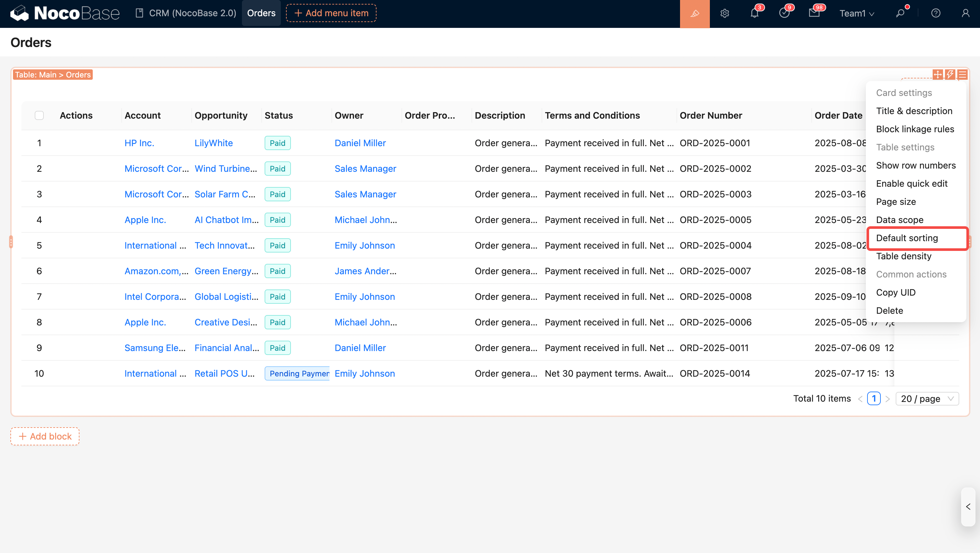Tick the select-all checkbox in table header
The height and width of the screenshot is (553, 980).
coord(39,116)
